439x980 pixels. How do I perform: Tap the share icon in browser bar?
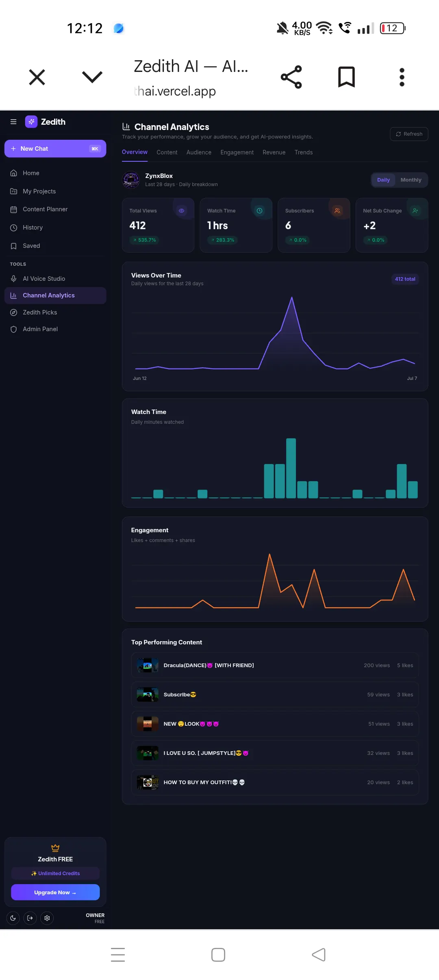pyautogui.click(x=291, y=77)
